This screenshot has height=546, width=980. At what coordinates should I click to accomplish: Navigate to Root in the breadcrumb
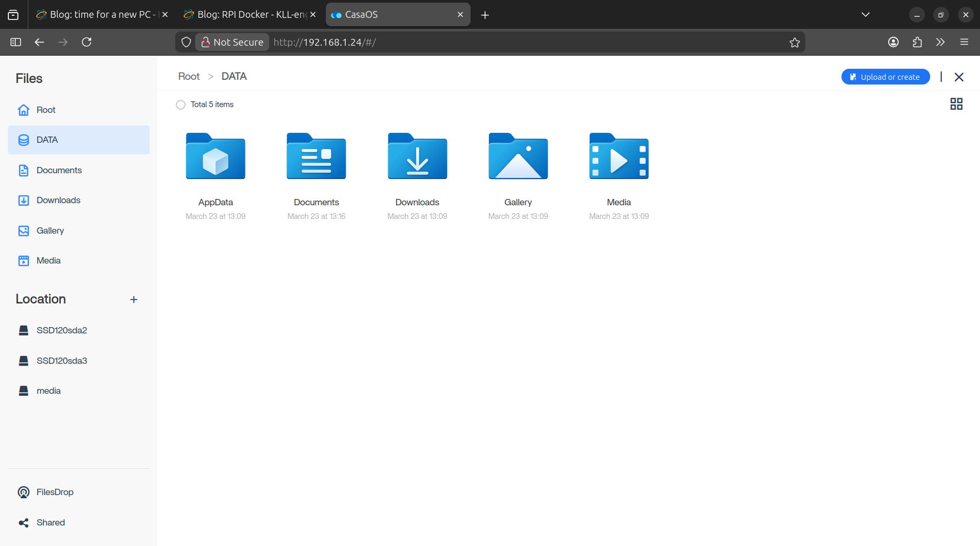(189, 77)
